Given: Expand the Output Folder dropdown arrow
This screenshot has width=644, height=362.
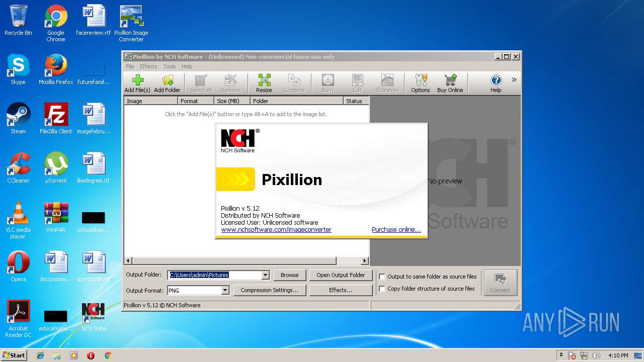Looking at the screenshot, I should pyautogui.click(x=265, y=275).
